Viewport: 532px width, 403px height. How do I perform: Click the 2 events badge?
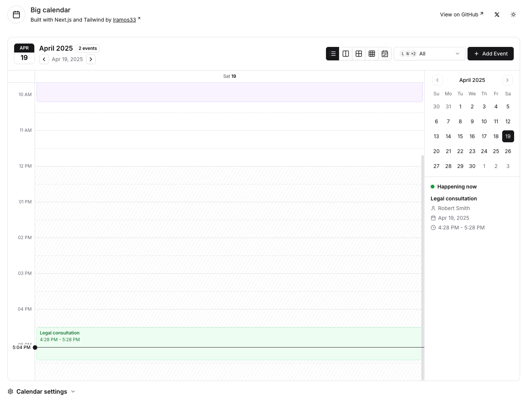click(x=88, y=48)
